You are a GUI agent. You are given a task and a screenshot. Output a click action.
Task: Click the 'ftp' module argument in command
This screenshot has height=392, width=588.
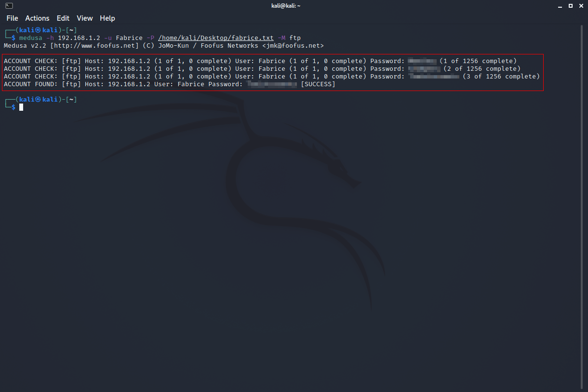[295, 38]
